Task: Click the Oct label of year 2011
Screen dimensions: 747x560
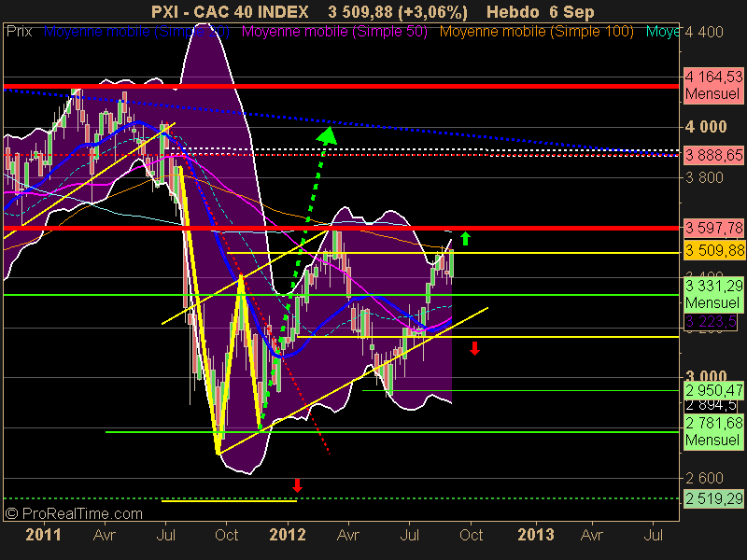Action: click(x=226, y=535)
